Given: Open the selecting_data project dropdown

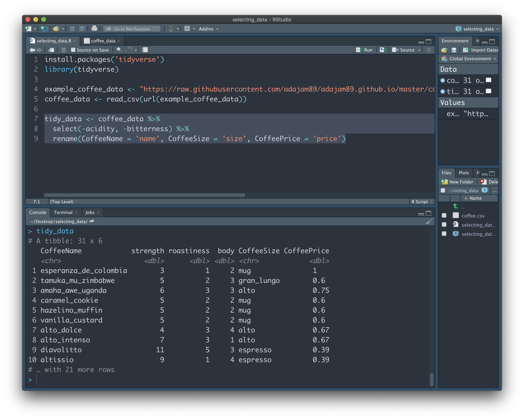Looking at the screenshot, I should (x=477, y=29).
